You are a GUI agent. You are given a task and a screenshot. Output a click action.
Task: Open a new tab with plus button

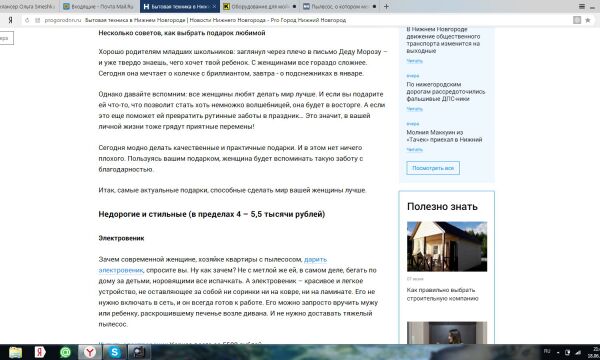pos(386,6)
